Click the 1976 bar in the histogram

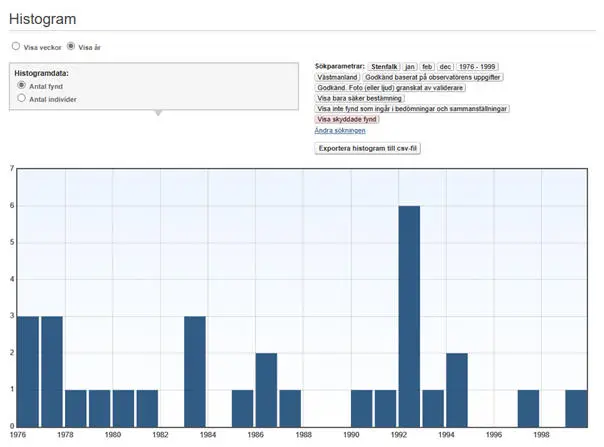pyautogui.click(x=28, y=370)
